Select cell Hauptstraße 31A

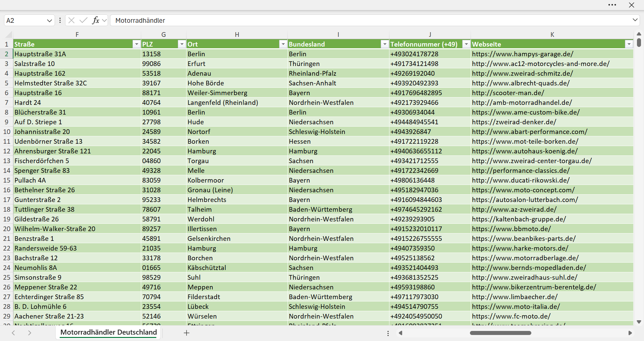click(77, 54)
